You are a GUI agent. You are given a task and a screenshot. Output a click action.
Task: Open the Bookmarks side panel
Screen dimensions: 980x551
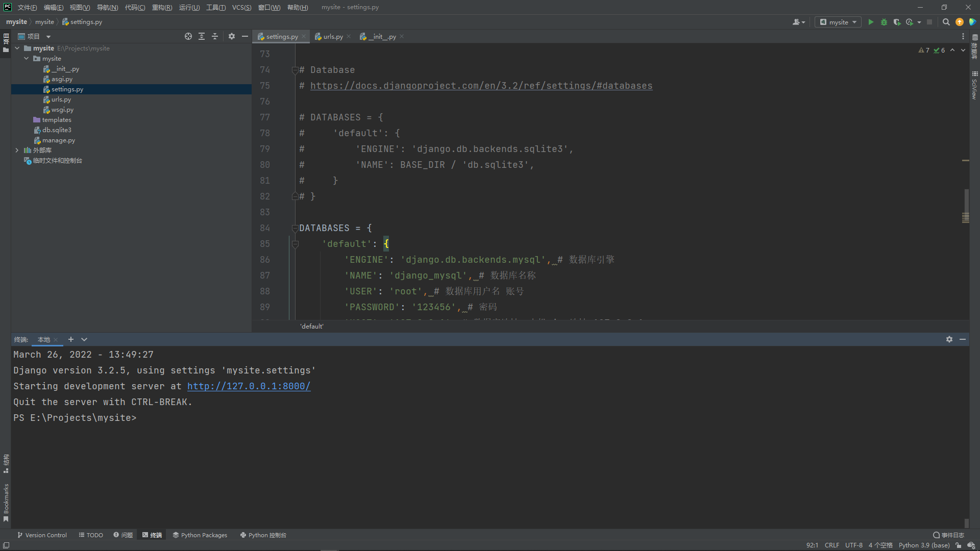[6, 503]
